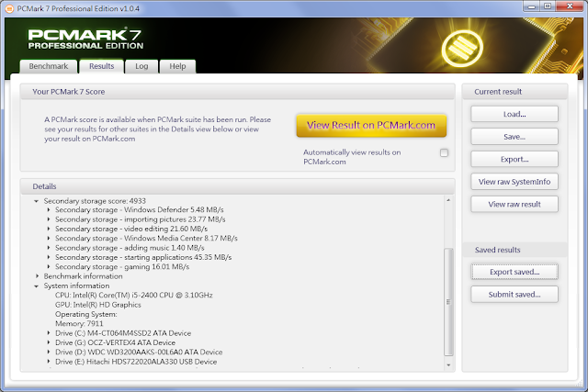Open View raw result
This screenshot has width=588, height=392.
coord(514,204)
